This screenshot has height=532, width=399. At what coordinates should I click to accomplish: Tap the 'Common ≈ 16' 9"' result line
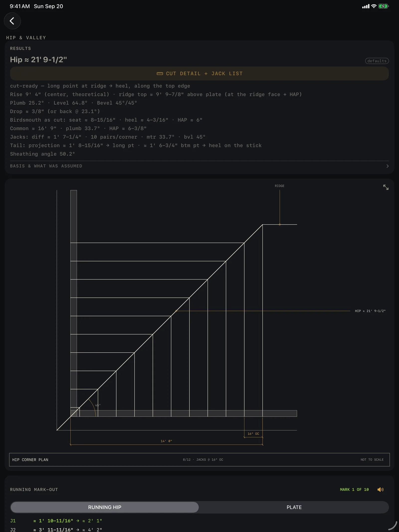coord(78,128)
